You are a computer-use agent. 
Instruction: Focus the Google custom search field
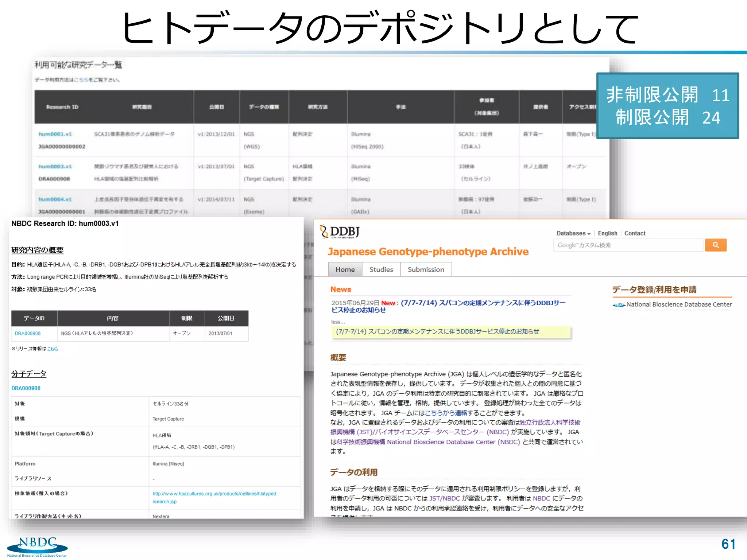point(628,245)
